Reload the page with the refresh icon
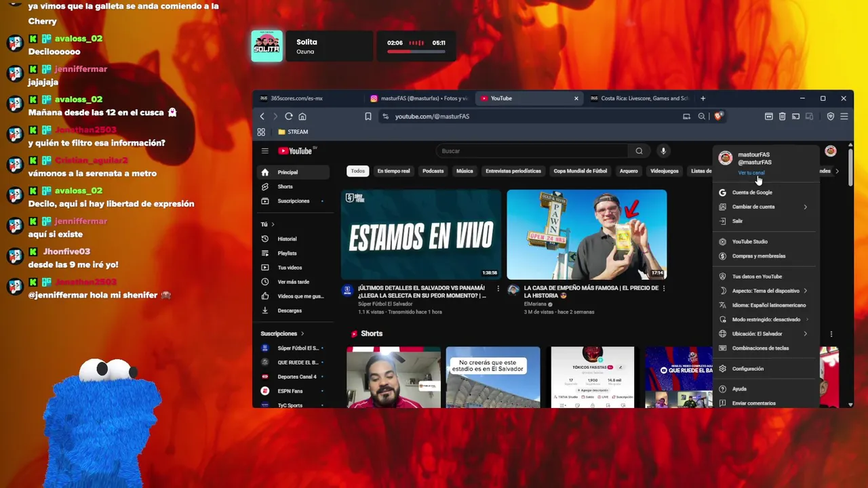 click(289, 117)
